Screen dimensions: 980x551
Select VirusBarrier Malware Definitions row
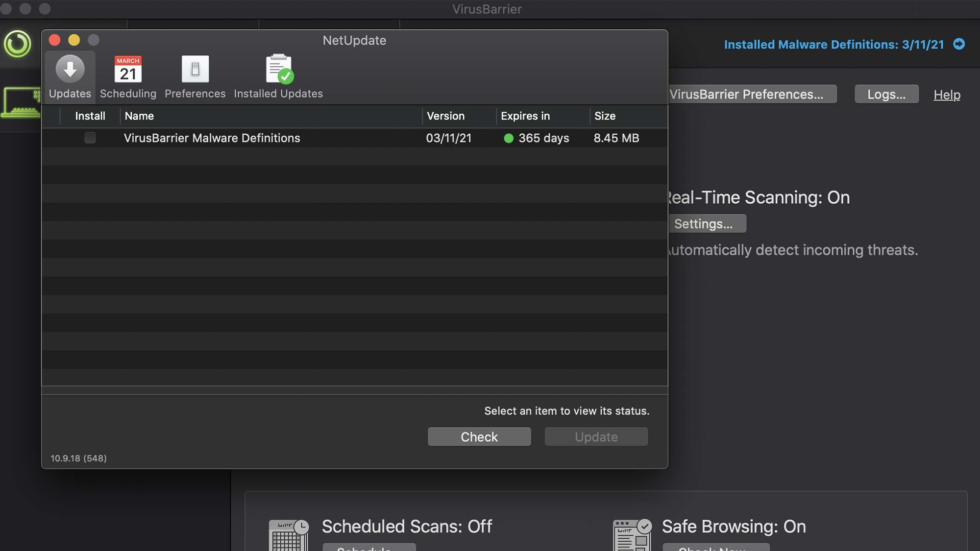coord(355,138)
